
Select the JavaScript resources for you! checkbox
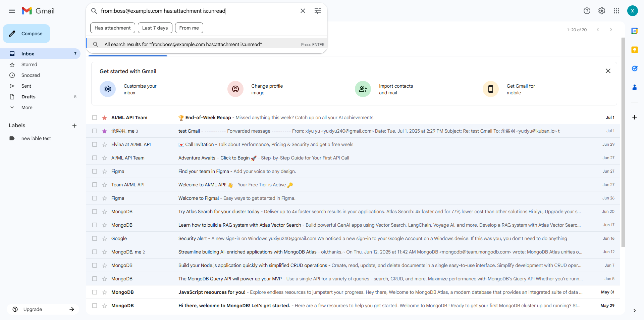point(95,292)
